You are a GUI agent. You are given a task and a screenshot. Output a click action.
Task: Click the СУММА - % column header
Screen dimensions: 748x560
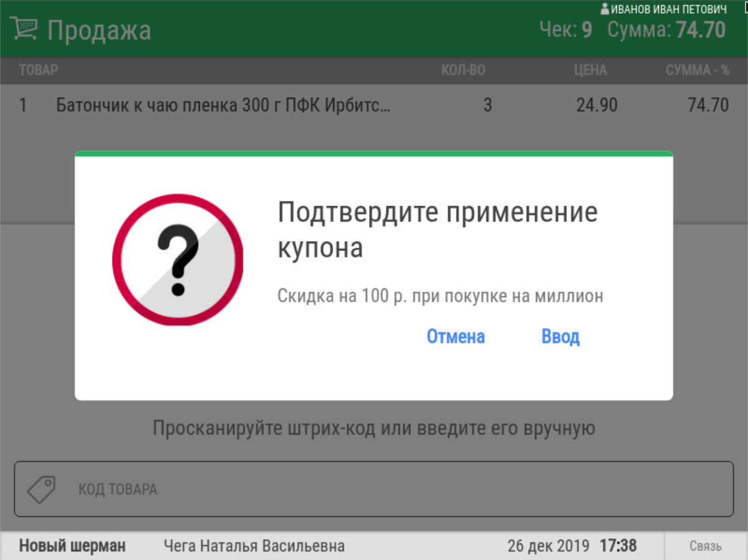coord(698,70)
